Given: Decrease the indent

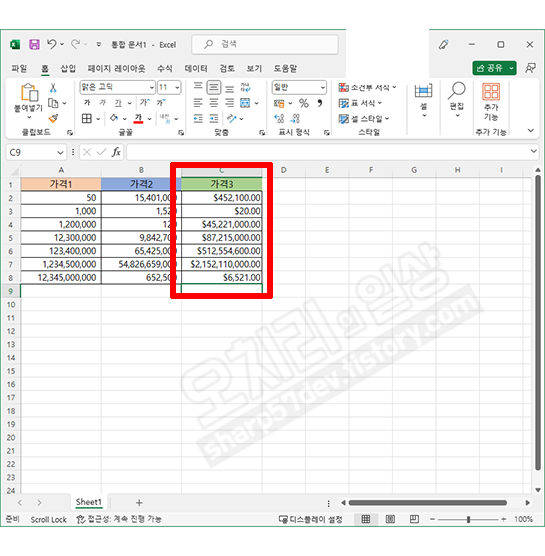Looking at the screenshot, I should click(x=198, y=118).
